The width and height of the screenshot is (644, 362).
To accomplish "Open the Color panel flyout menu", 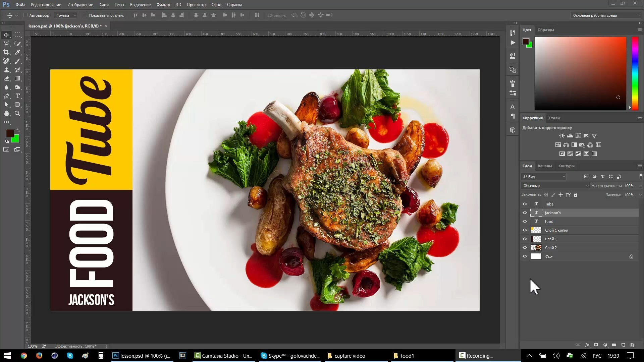I will [x=640, y=30].
